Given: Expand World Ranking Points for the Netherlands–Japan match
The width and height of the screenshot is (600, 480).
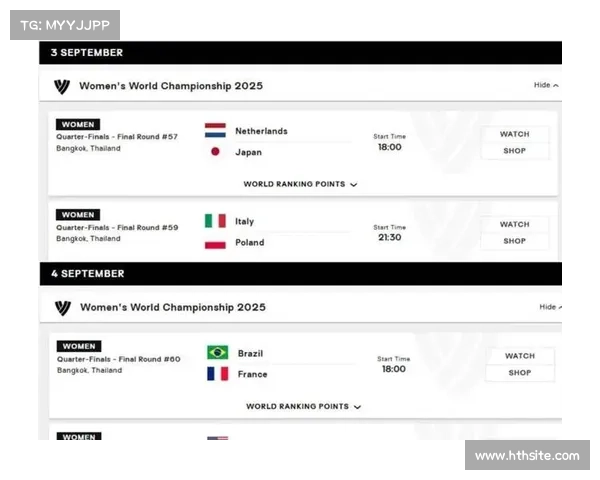Looking at the screenshot, I should (x=300, y=184).
